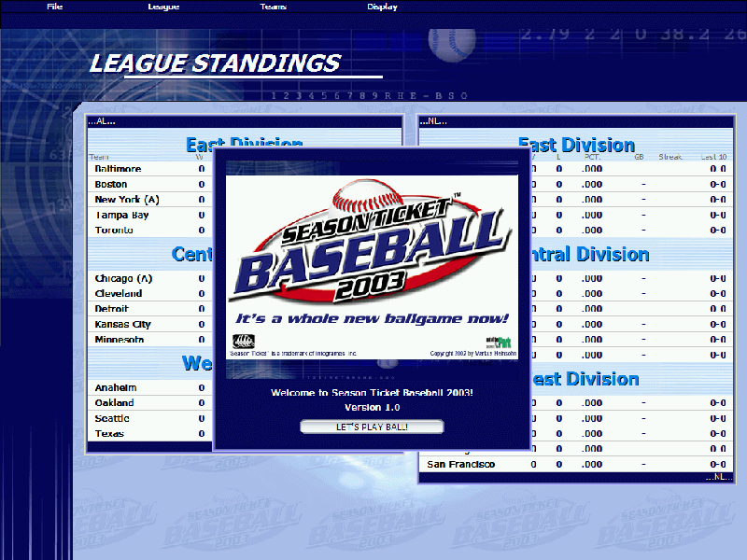Screen dimensions: 747x560
Task: Select Tampa Bay team row
Action: point(150,215)
